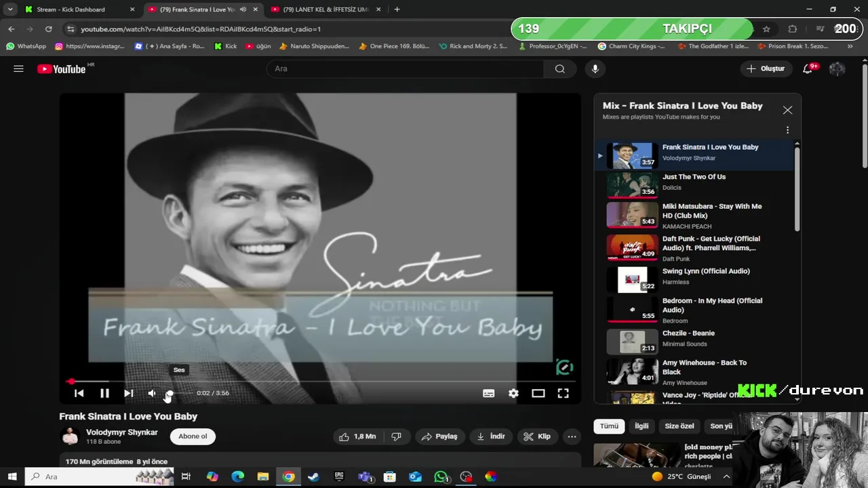Open the YouTube hamburger guide menu
Image resolution: width=868 pixels, height=488 pixels.
click(x=18, y=68)
